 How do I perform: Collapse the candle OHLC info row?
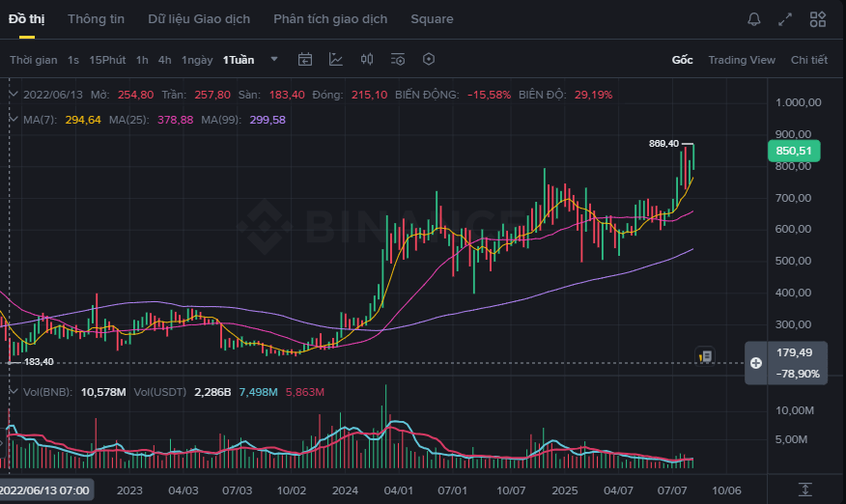click(x=13, y=95)
